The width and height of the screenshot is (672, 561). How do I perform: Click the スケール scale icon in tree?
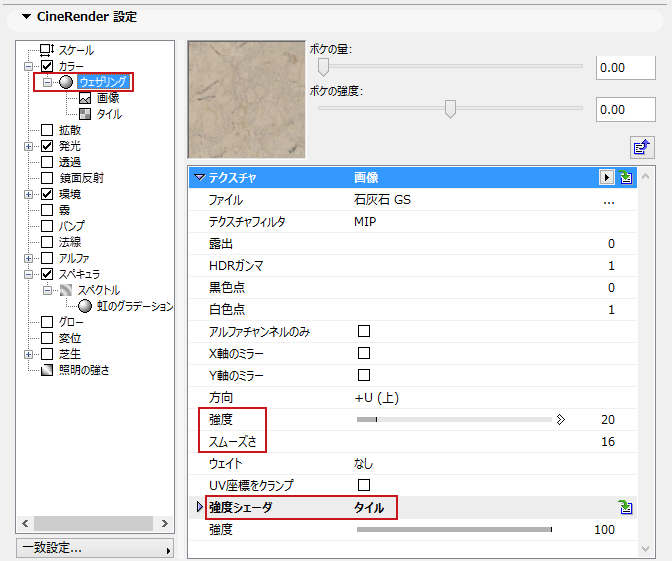coord(47,50)
